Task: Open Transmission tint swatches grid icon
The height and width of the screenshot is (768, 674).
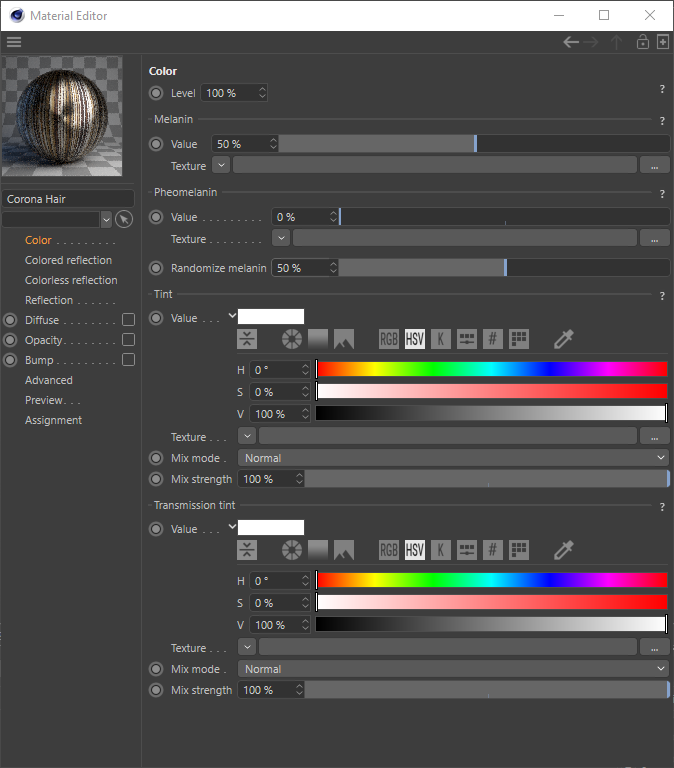Action: 519,550
